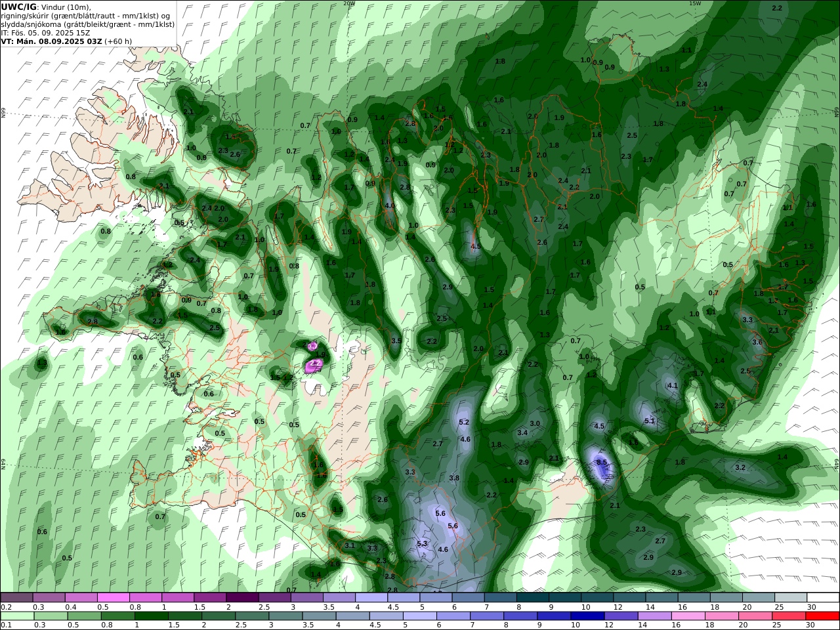Click the 'VT: Mán. 08.09.2025 03Z' line
Screen dimensions: 840x630
click(x=51, y=41)
